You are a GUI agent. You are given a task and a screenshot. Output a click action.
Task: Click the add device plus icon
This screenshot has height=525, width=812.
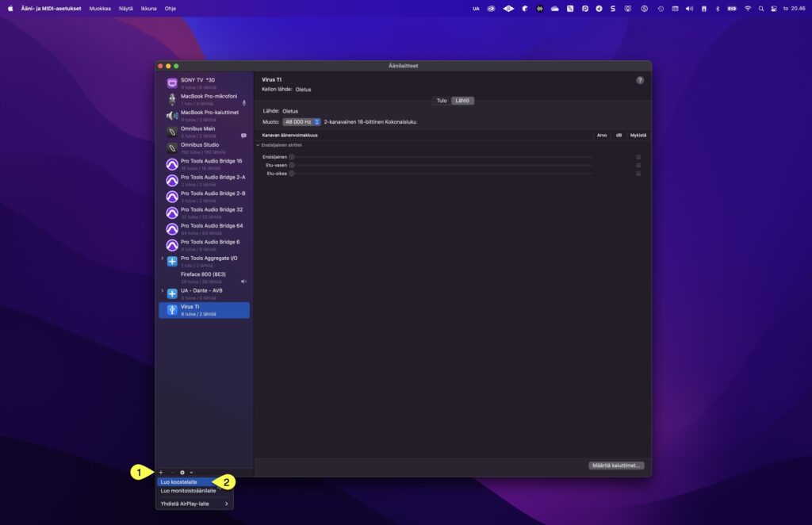tap(161, 472)
